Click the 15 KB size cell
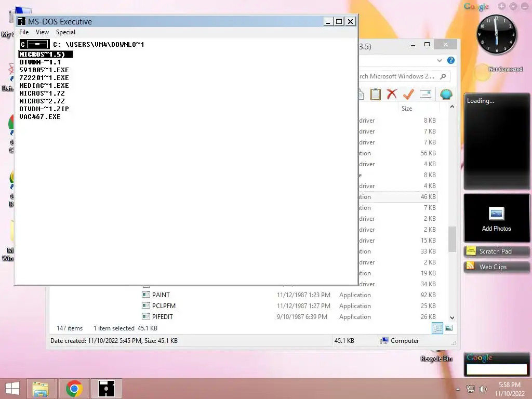 [x=428, y=240]
